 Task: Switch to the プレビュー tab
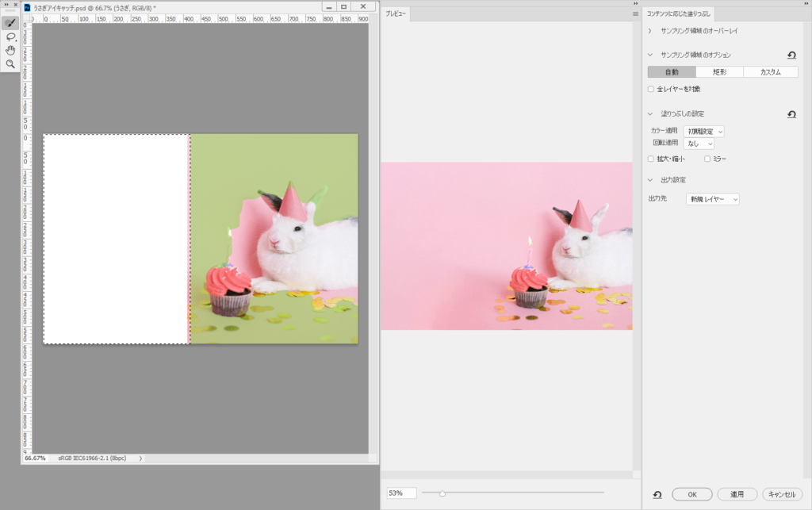[396, 14]
